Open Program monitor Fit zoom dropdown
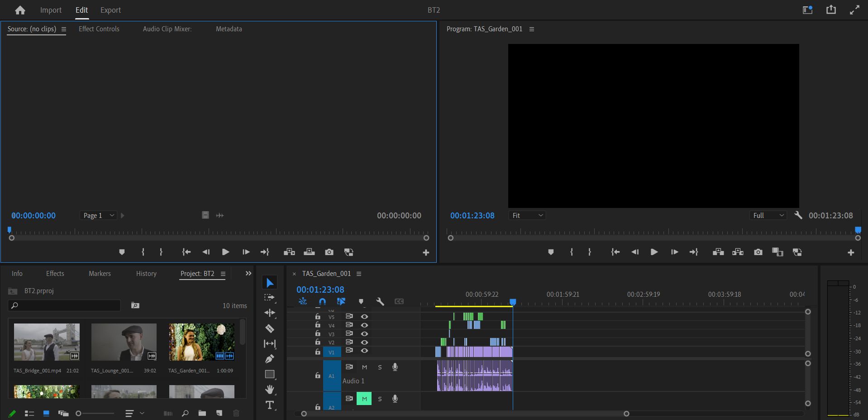 pyautogui.click(x=527, y=216)
